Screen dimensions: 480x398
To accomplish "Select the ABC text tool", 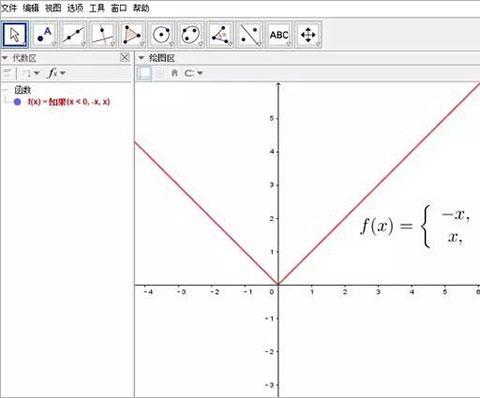I will pyautogui.click(x=279, y=35).
